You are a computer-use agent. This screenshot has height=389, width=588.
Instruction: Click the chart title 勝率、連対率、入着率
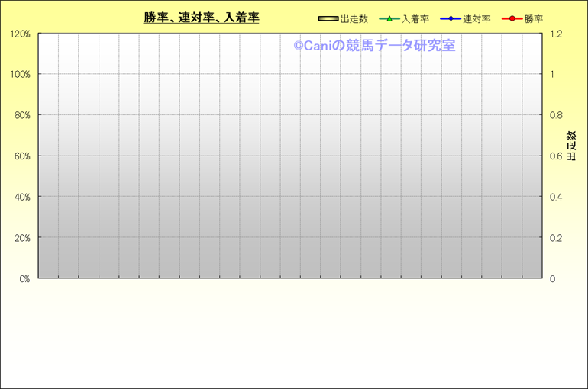[x=202, y=18]
